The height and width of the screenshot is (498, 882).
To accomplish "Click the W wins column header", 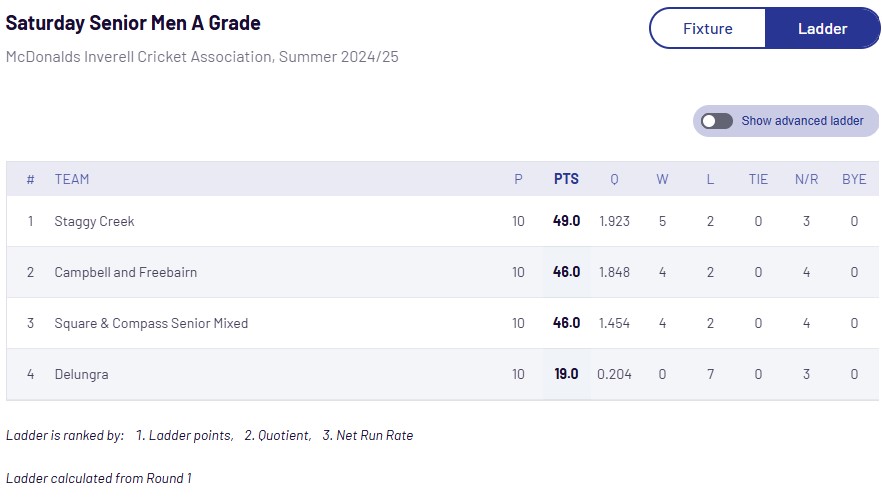I will [662, 179].
